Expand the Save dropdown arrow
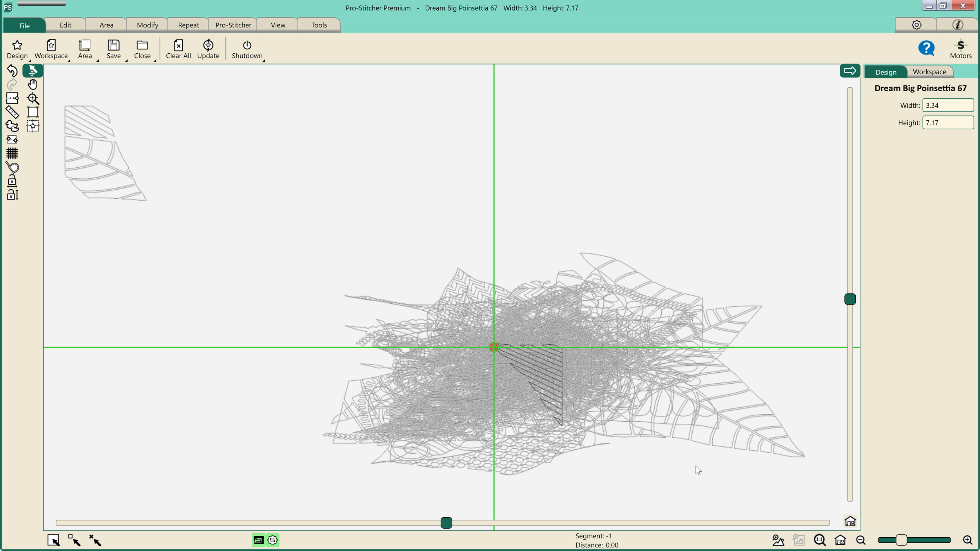 pyautogui.click(x=126, y=61)
